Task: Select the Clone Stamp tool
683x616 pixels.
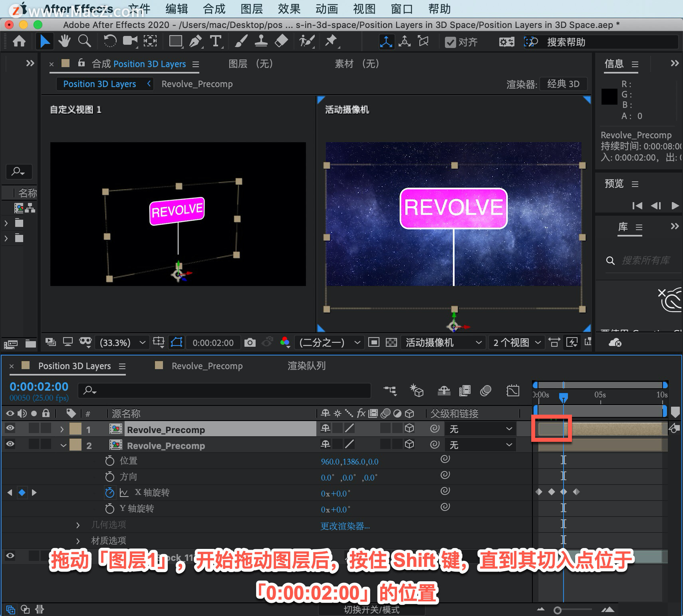Action: [261, 41]
